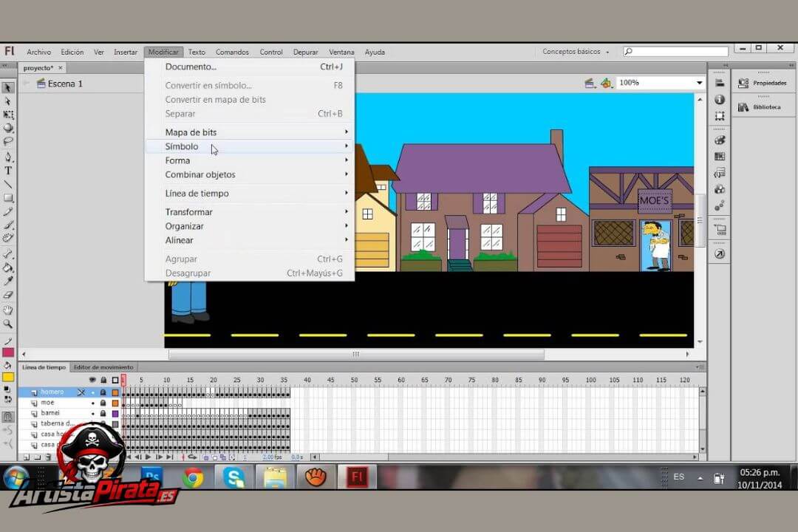798x532 pixels.
Task: Click the fill color yellow swatch
Action: [7, 378]
